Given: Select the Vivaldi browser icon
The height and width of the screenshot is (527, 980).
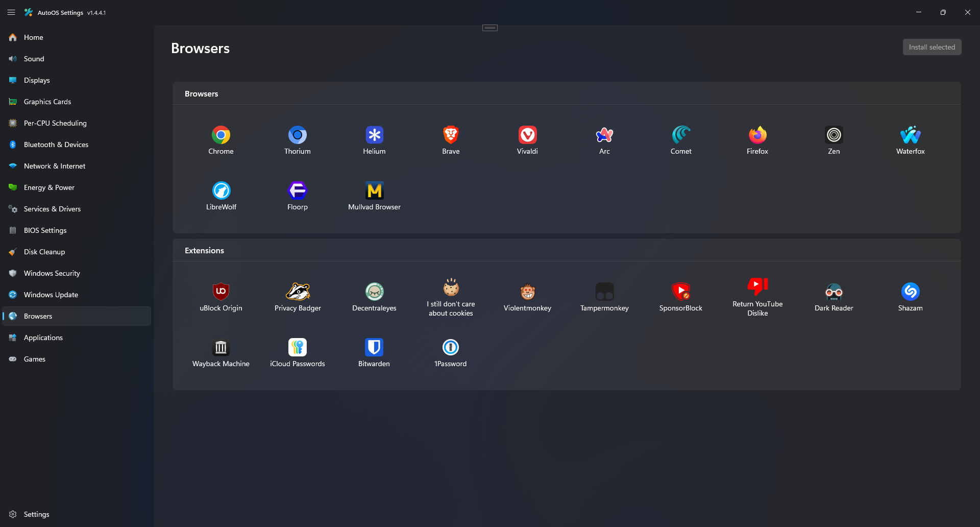Looking at the screenshot, I should (x=527, y=135).
